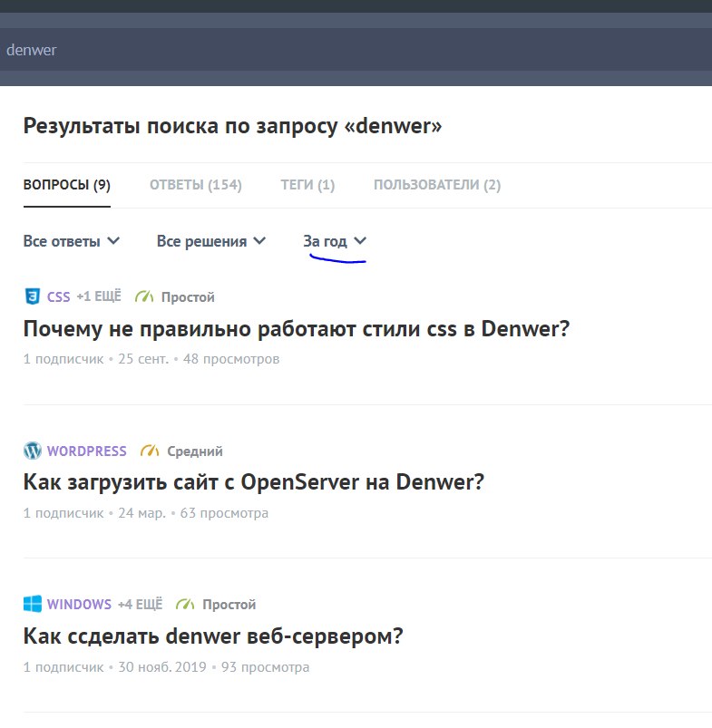The height and width of the screenshot is (728, 712).
Task: Open question about css styles in Denwer
Action: coord(297,329)
